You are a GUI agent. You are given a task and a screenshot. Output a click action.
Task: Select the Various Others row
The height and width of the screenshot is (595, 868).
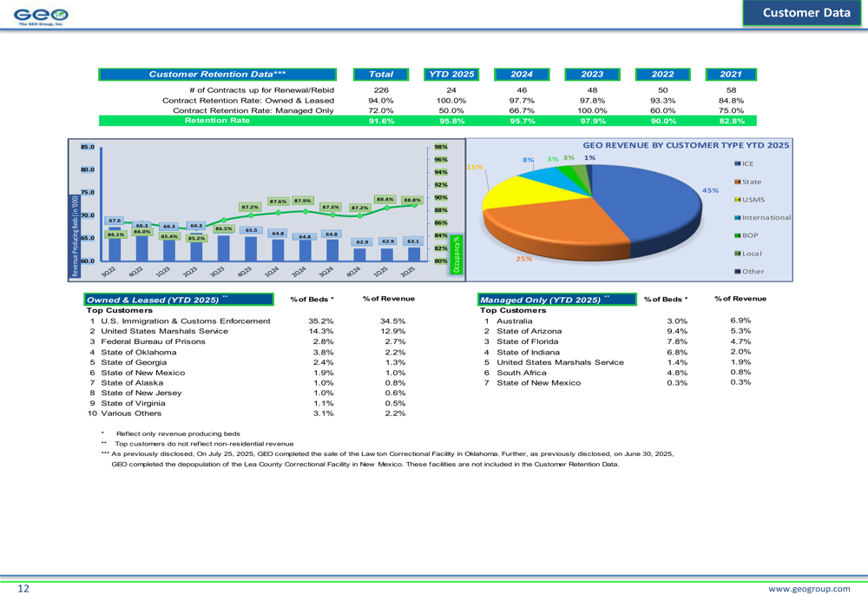click(x=247, y=413)
